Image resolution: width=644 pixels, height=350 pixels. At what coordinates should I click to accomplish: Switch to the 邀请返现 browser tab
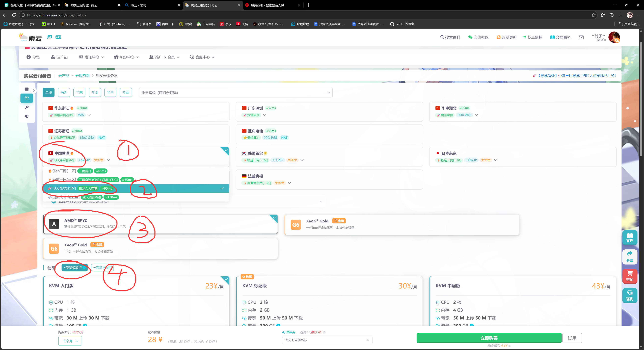[x=273, y=5]
